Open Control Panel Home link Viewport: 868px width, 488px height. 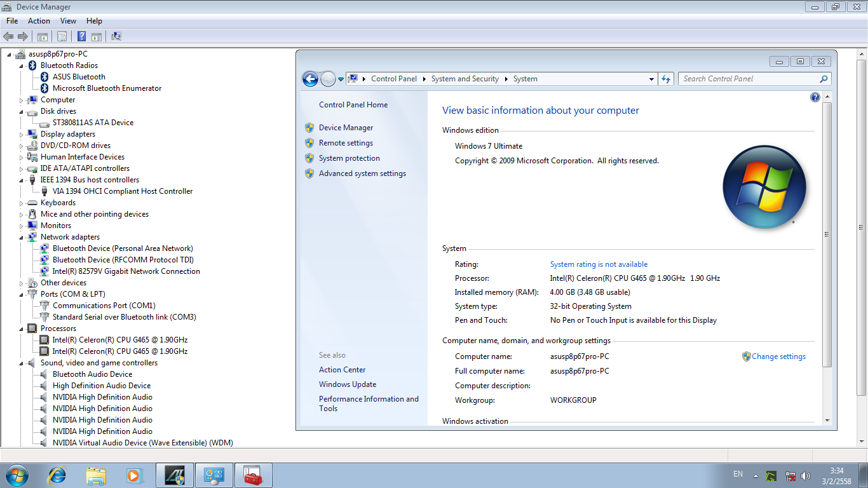click(x=353, y=105)
